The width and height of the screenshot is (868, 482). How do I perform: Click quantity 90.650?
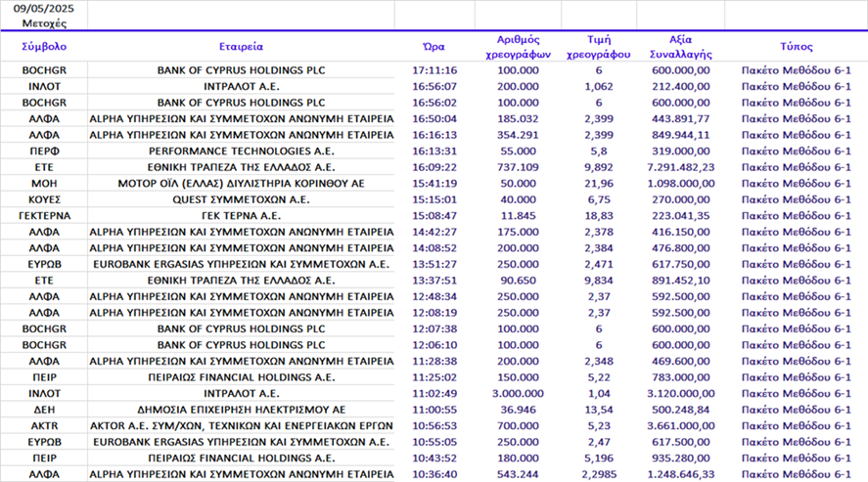pyautogui.click(x=518, y=281)
